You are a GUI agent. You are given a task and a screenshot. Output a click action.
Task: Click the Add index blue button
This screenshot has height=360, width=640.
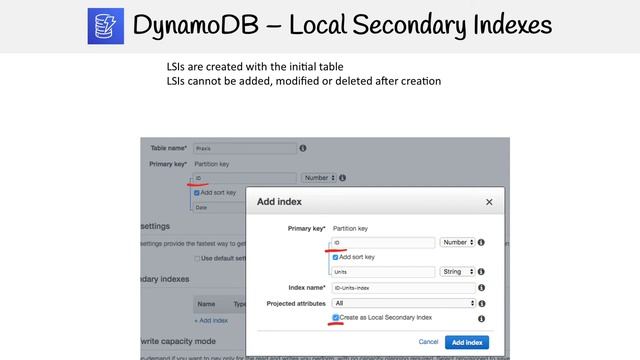467,342
